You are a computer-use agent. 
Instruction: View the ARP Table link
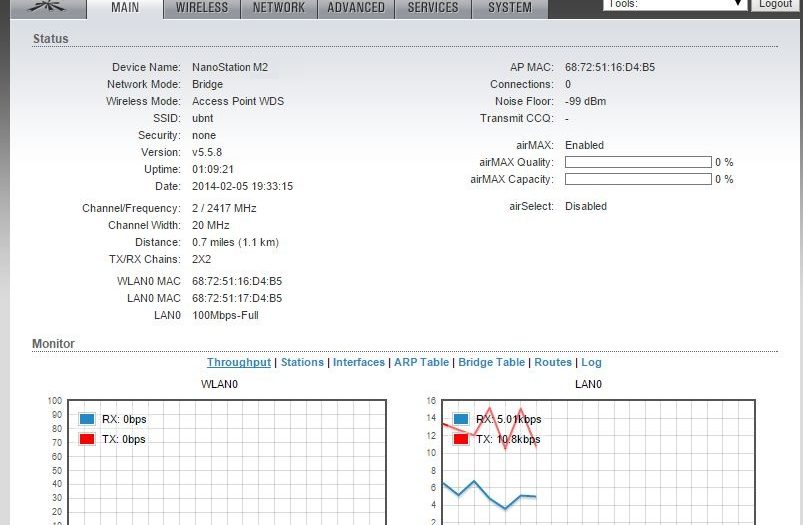(x=421, y=362)
